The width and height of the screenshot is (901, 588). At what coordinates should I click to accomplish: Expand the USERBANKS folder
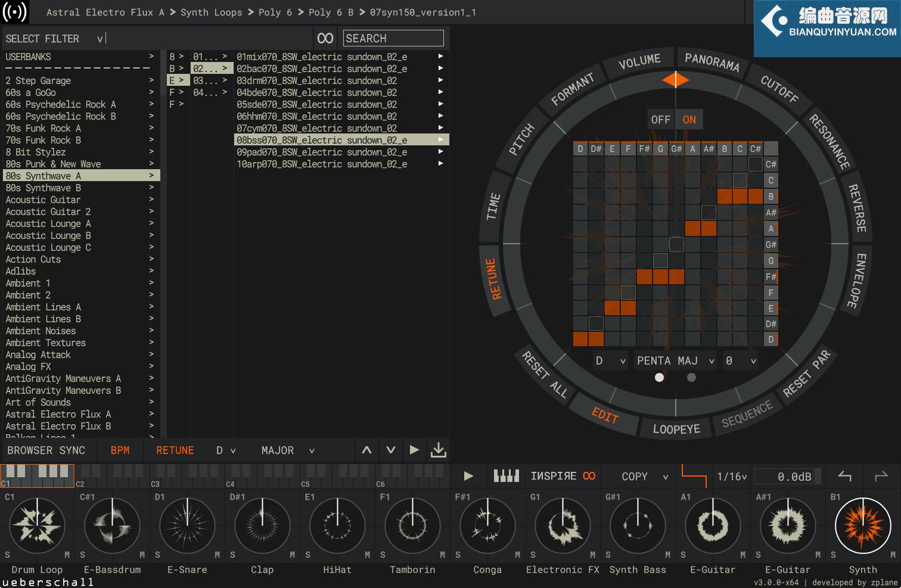tap(80, 57)
